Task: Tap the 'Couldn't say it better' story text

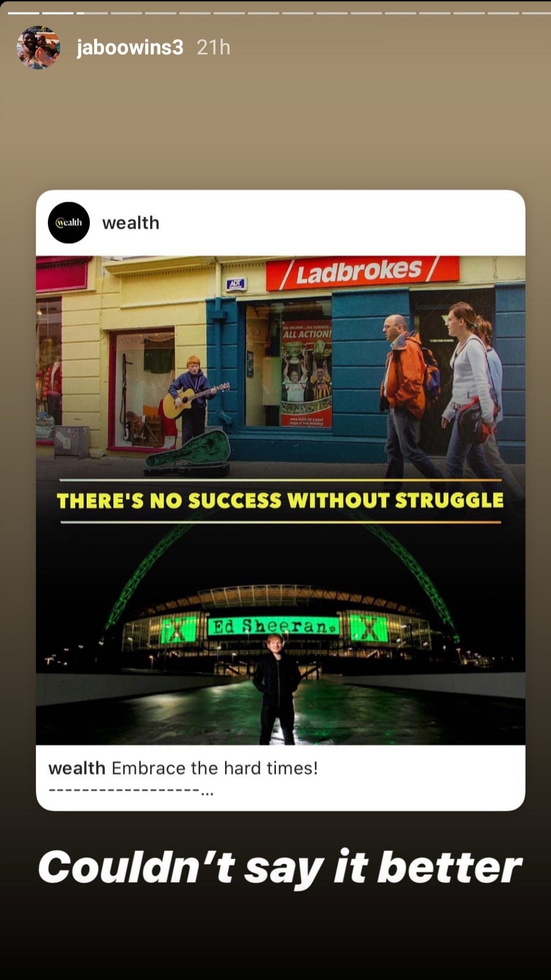Action: (x=280, y=868)
